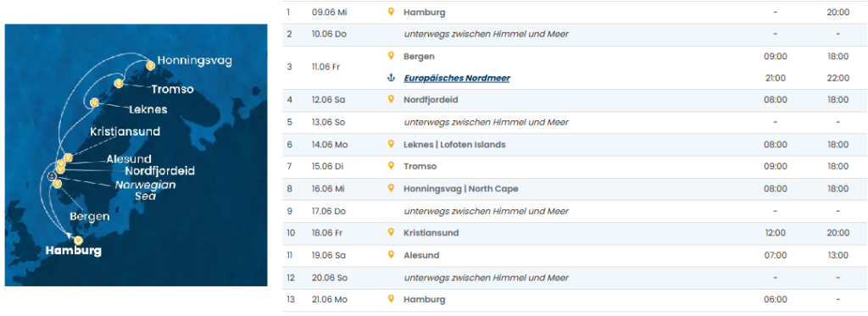Click the Nordfjordeid location pin icon
This screenshot has width=868, height=316.
coord(391,100)
